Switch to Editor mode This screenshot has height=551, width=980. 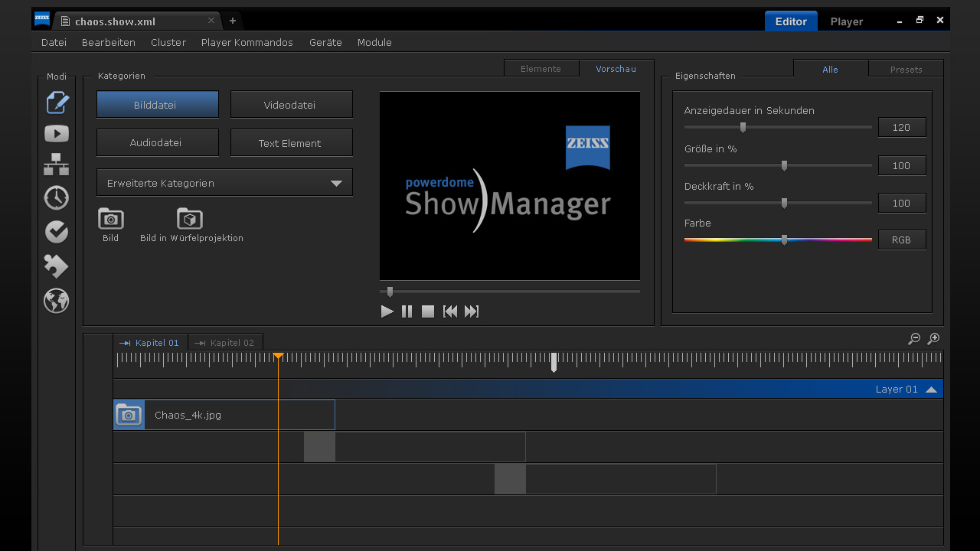(791, 21)
